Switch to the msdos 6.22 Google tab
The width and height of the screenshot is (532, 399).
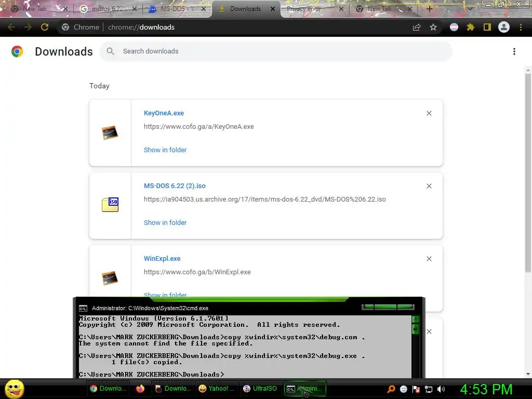coord(107,9)
